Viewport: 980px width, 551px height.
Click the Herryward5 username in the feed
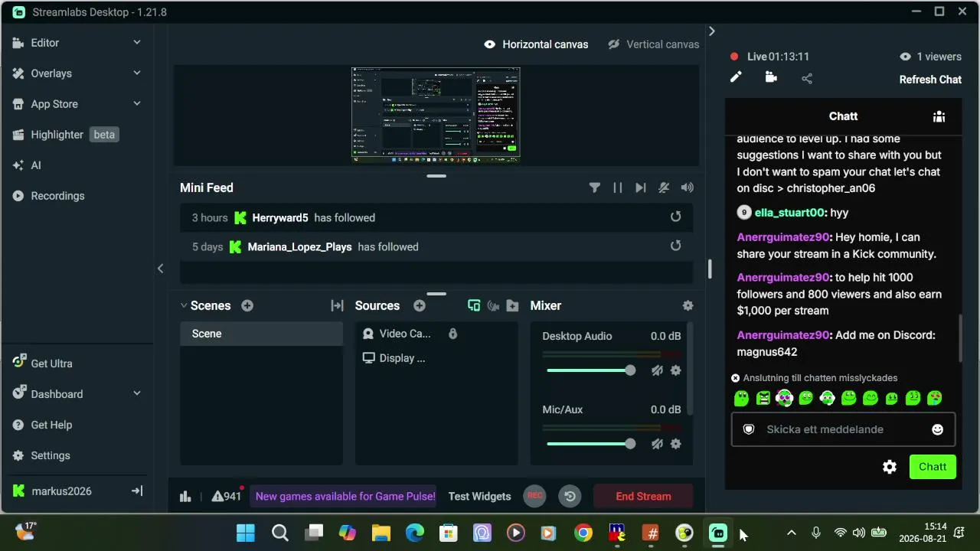click(280, 218)
